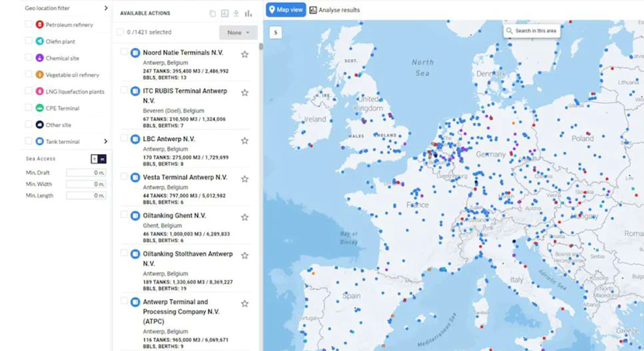The width and height of the screenshot is (644, 351).
Task: Open Noord Natie Terminals N.V. entry
Action: (x=183, y=53)
